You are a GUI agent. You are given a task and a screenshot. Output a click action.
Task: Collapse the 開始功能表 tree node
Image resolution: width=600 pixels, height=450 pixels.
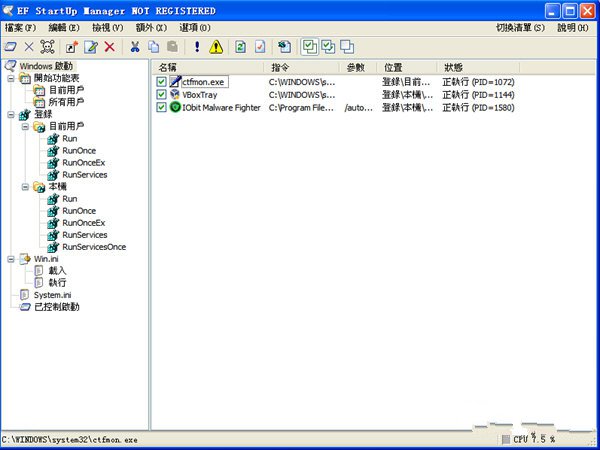(11, 78)
